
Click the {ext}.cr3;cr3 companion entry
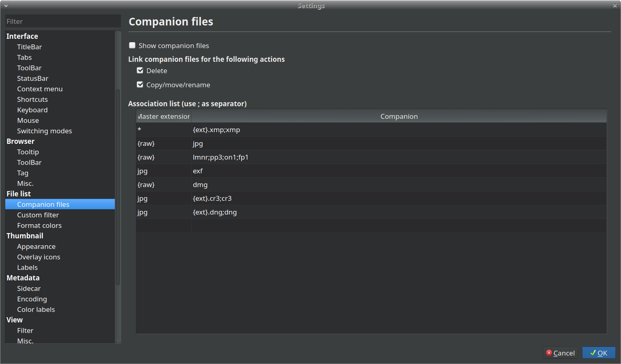click(212, 198)
